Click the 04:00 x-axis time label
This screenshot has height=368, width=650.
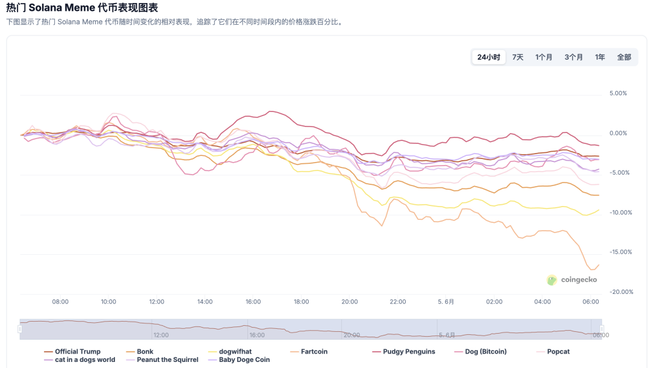click(542, 302)
